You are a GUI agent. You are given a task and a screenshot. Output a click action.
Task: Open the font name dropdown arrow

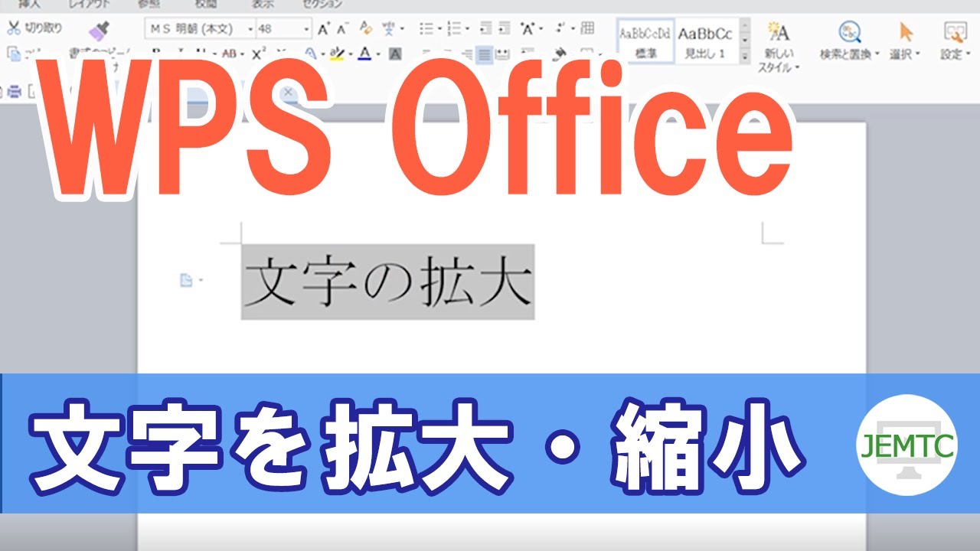coord(250,29)
